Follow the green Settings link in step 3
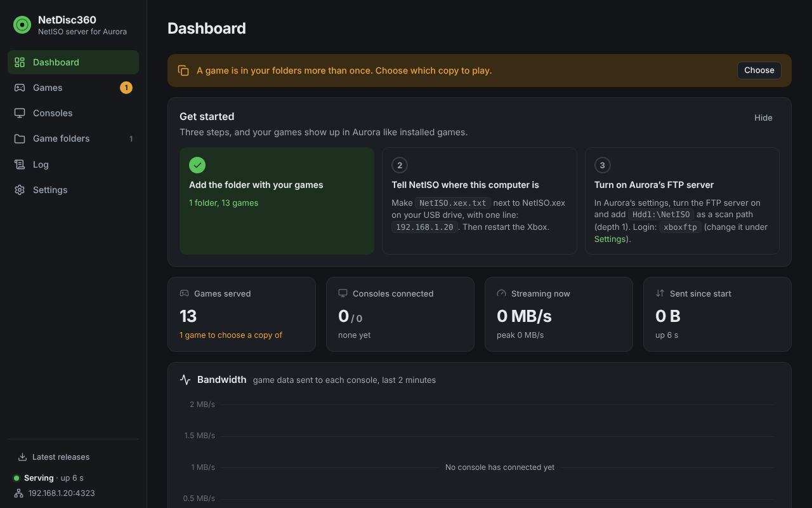812x508 pixels. coord(610,239)
